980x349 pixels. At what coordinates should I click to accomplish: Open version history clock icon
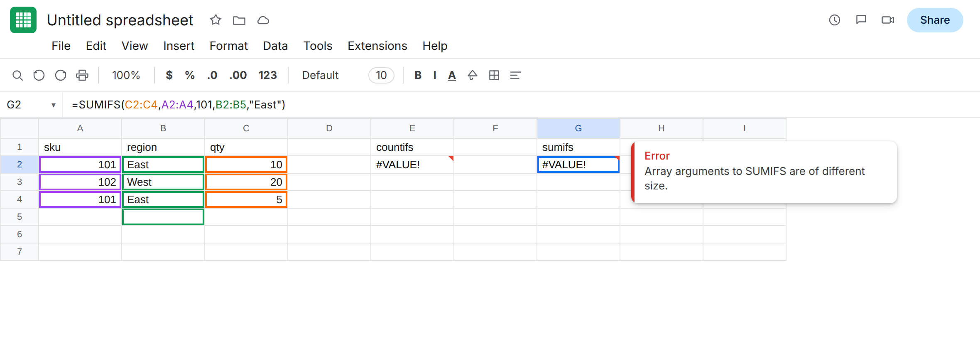[x=835, y=20]
